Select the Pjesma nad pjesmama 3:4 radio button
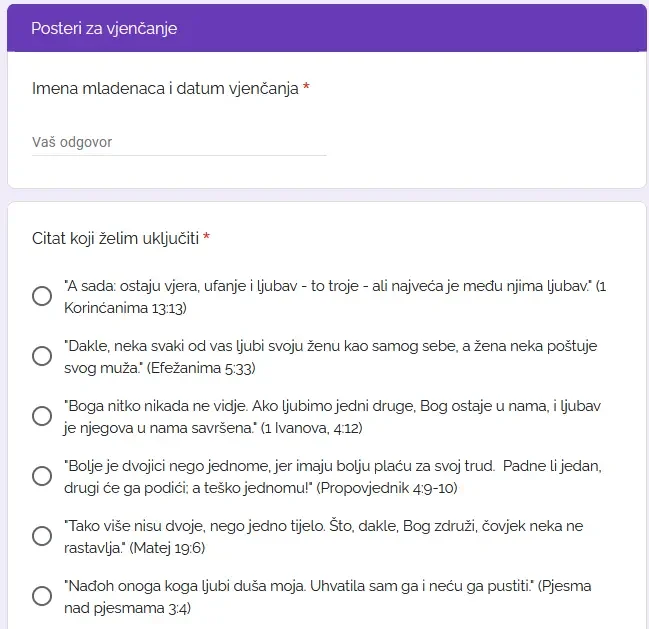649x629 pixels. 42,596
